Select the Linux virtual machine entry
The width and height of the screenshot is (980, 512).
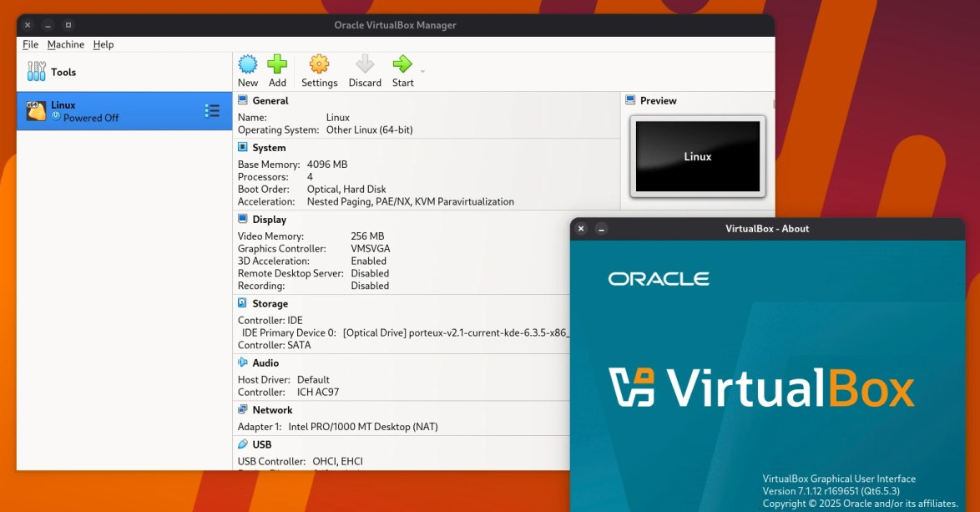pyautogui.click(x=124, y=111)
